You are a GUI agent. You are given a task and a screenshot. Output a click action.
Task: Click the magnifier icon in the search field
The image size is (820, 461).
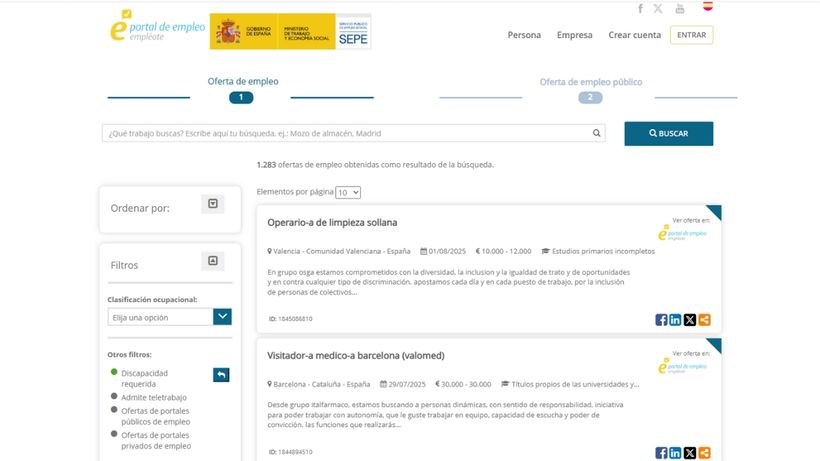pyautogui.click(x=597, y=133)
